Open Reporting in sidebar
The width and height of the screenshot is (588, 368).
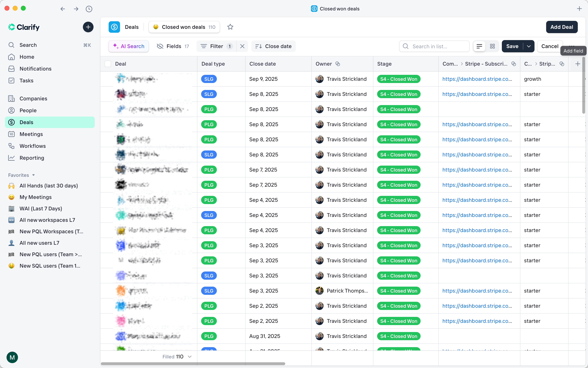50,158
